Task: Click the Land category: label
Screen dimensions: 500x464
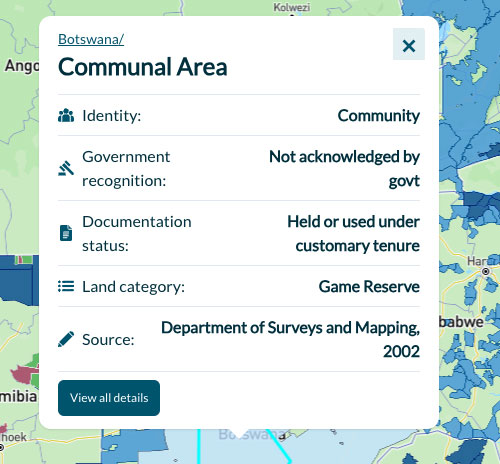Action: point(133,287)
